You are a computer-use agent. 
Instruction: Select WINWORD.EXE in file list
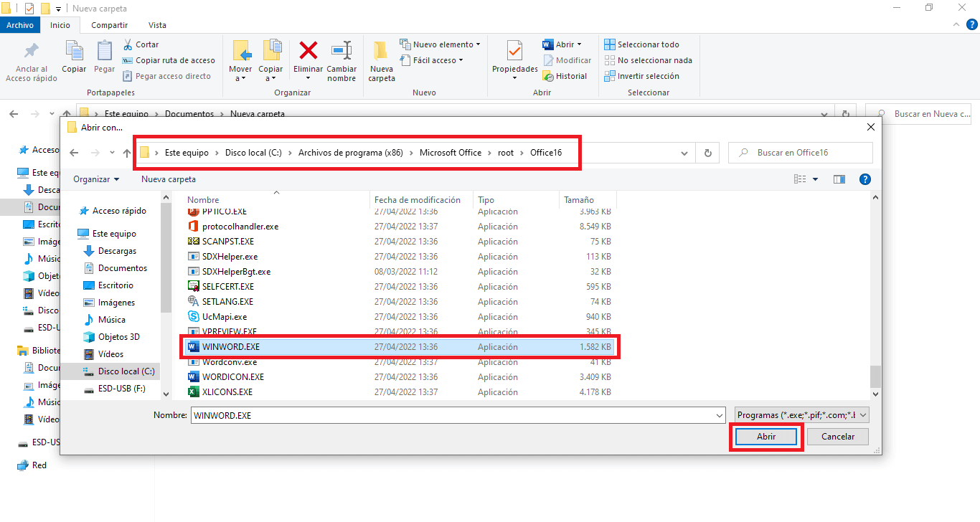pos(399,347)
